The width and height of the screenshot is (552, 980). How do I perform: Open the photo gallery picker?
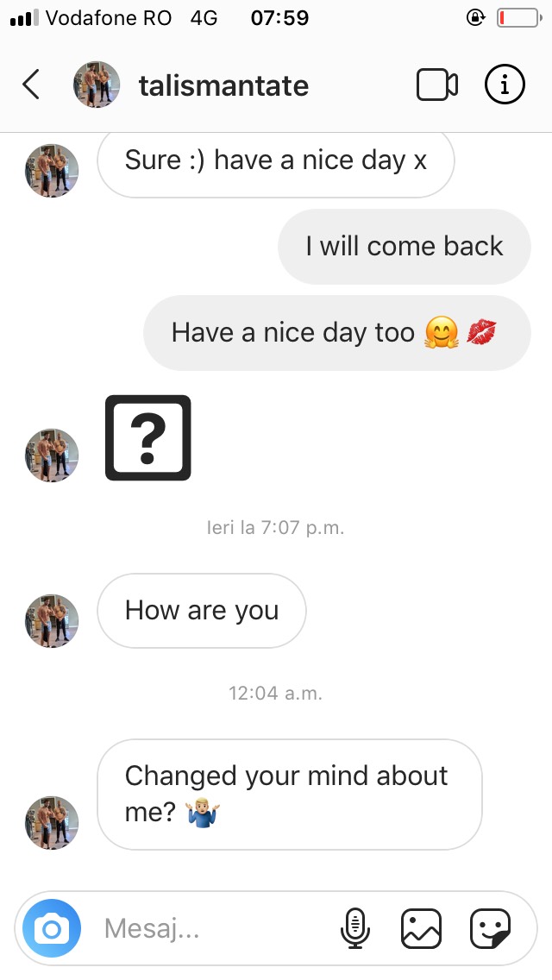tap(421, 928)
